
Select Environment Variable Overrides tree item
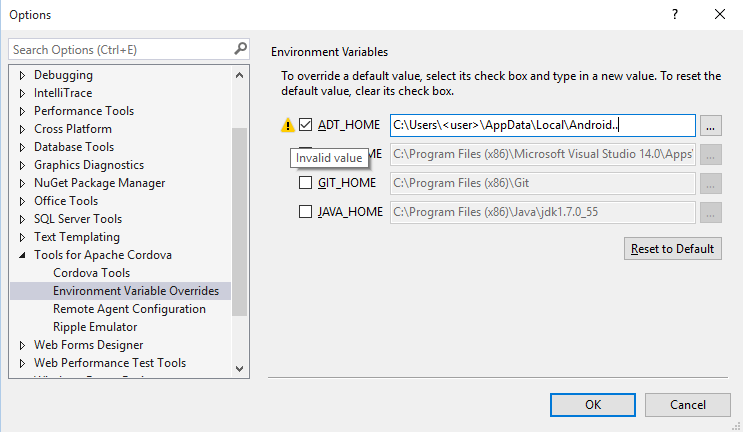click(x=136, y=291)
